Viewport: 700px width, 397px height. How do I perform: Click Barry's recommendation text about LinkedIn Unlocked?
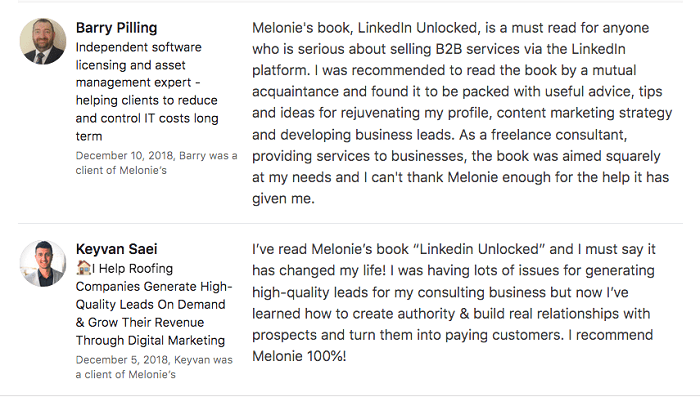[x=462, y=113]
